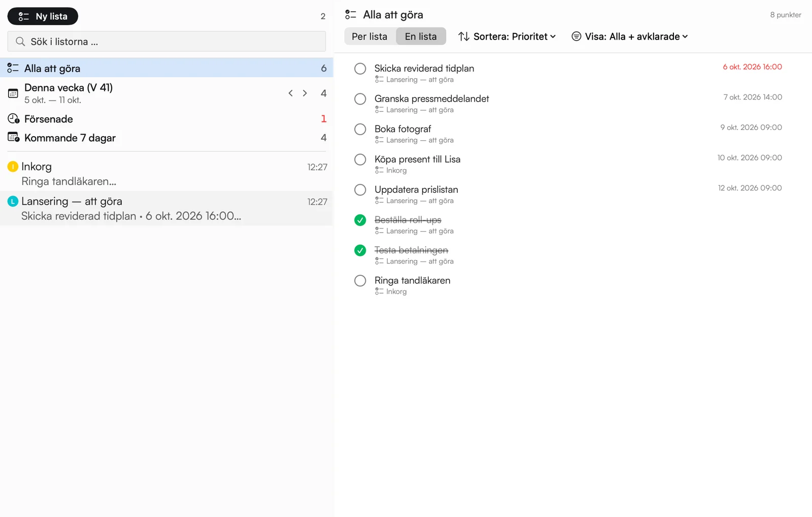Click the 8 punkter count label
This screenshot has height=517, width=812.
click(786, 15)
